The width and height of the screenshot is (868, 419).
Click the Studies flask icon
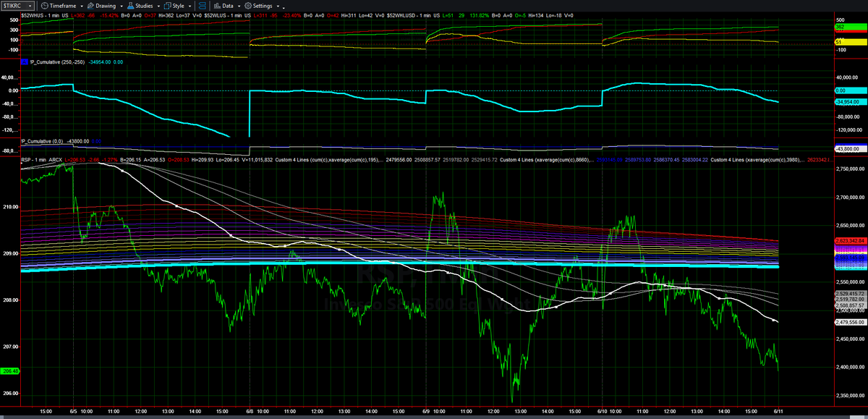130,5
